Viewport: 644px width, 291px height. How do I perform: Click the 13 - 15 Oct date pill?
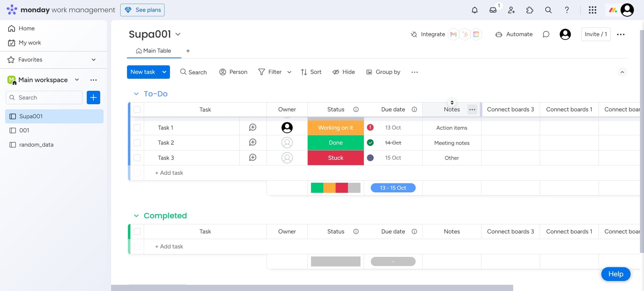[393, 187]
